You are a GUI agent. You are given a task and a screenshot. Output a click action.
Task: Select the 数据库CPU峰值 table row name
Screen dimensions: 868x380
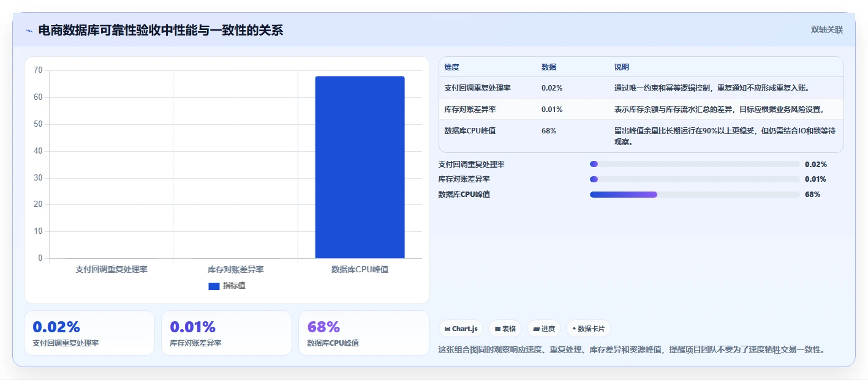(471, 131)
